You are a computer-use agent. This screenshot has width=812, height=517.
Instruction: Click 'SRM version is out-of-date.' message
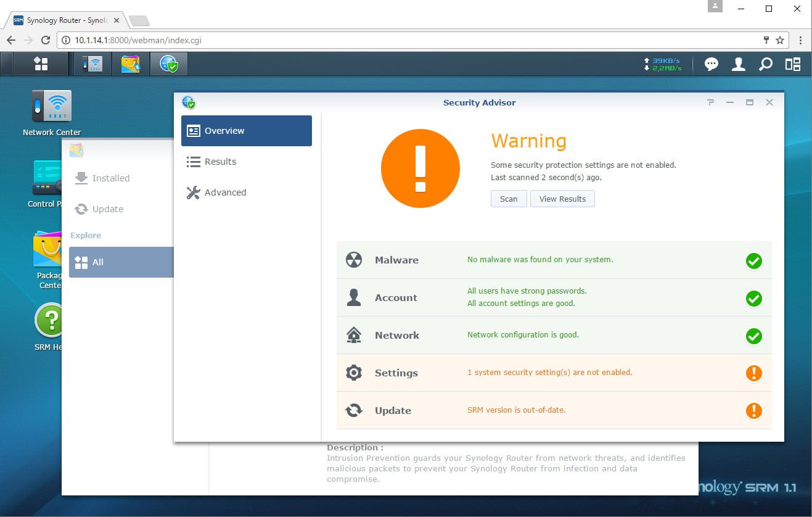coord(517,410)
